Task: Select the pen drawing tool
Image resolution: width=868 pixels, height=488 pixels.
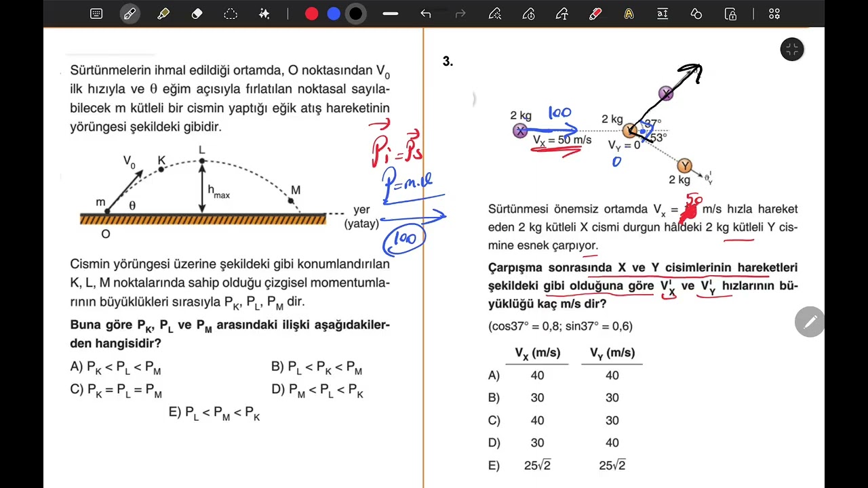Action: point(130,14)
